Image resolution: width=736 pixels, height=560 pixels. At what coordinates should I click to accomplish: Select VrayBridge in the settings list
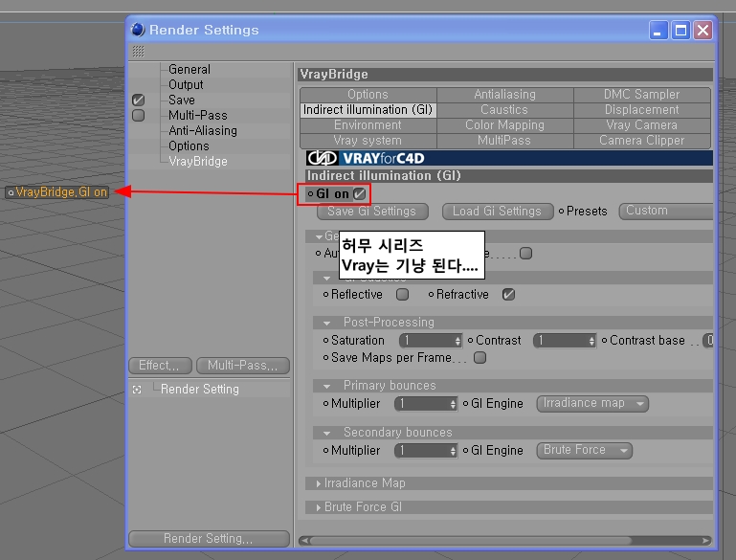point(197,162)
